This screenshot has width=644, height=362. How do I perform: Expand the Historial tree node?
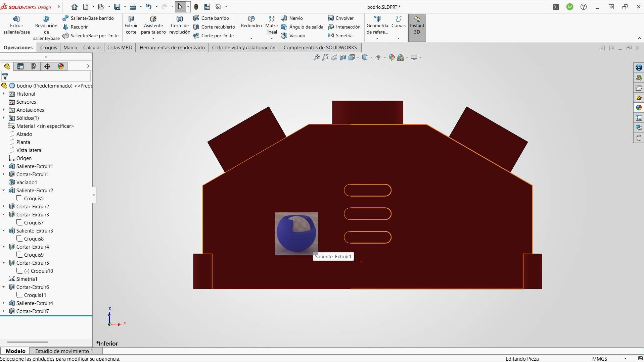pos(4,94)
